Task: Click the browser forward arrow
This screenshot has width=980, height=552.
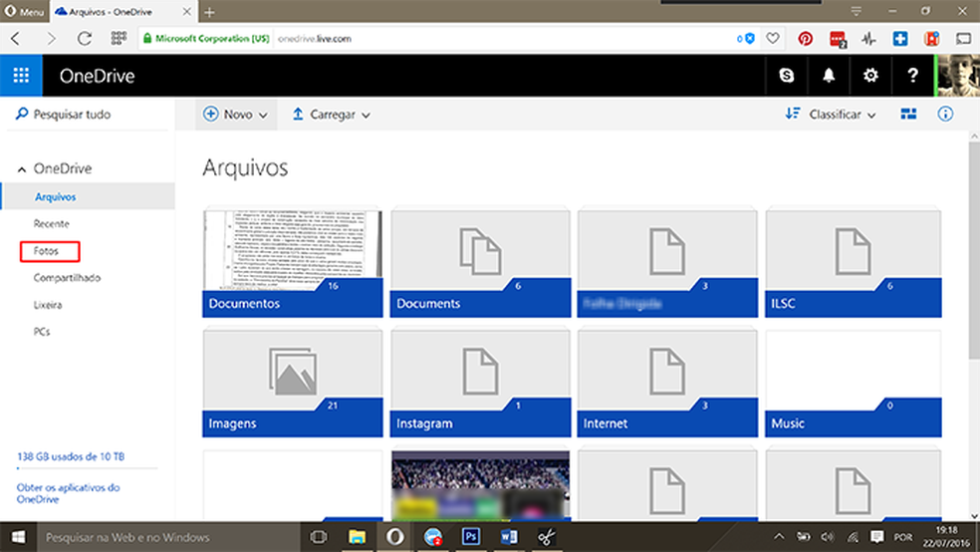Action: [x=51, y=39]
